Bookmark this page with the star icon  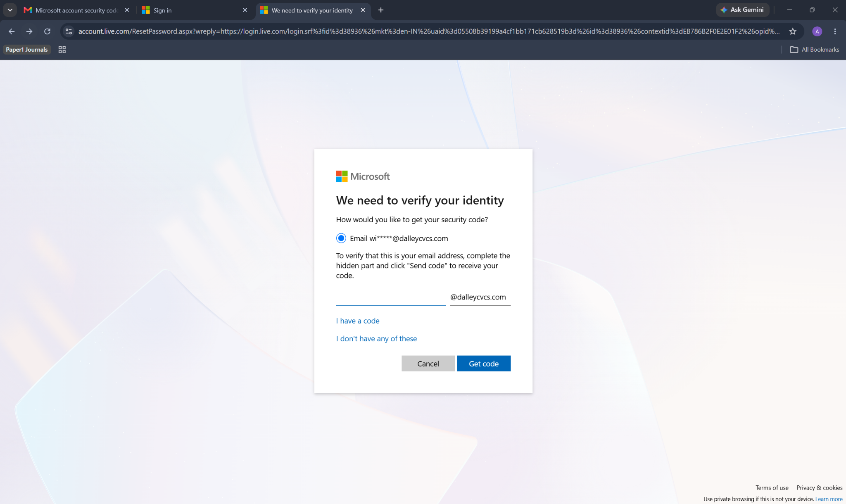(792, 31)
